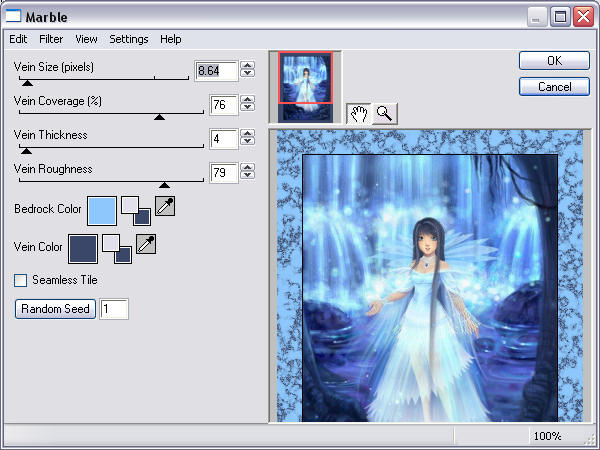Open the Filter menu
The width and height of the screenshot is (600, 450).
pyautogui.click(x=51, y=39)
